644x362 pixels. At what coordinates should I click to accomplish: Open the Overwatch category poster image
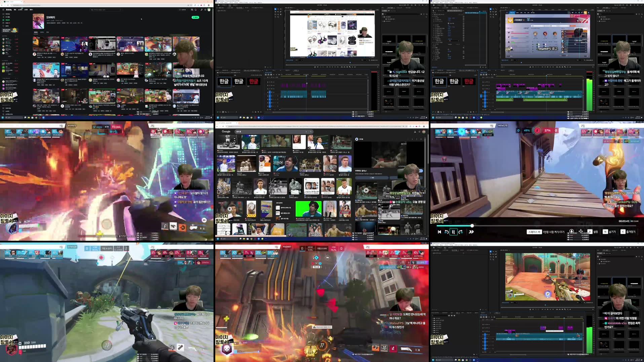(x=38, y=21)
